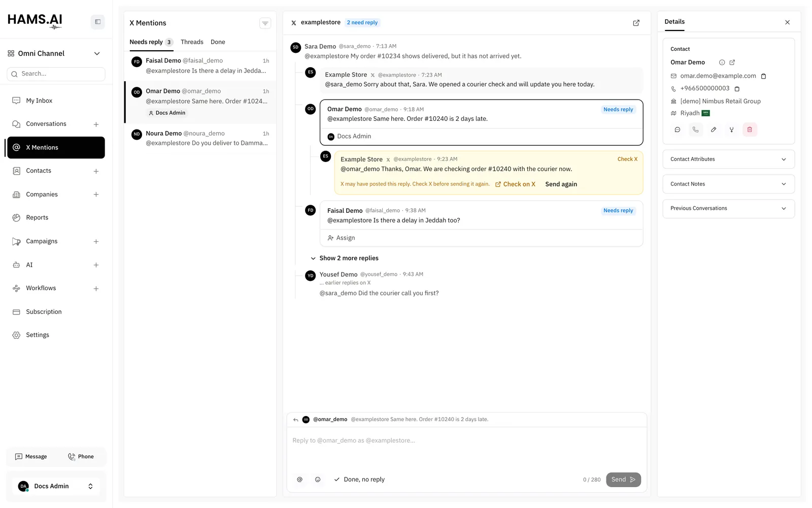Expand the Contact Attributes section

click(x=728, y=160)
